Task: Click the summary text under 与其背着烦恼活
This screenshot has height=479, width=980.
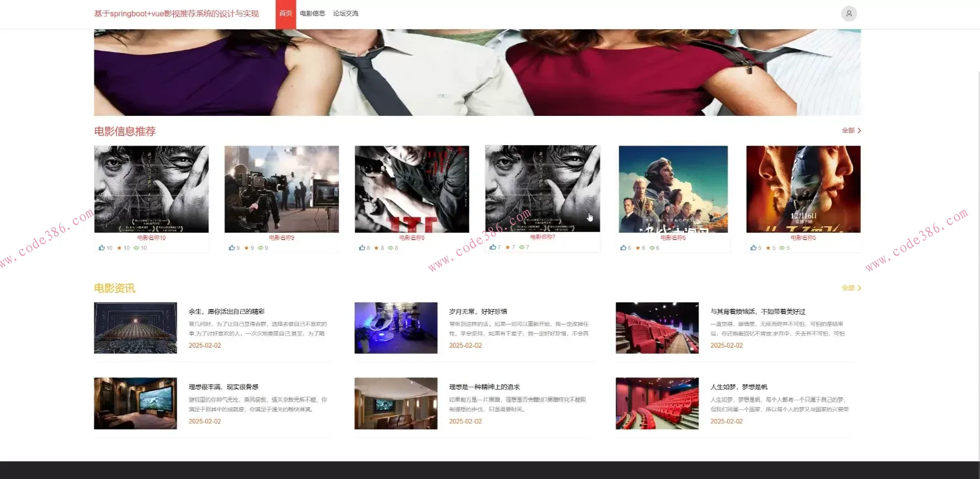Action: tap(777, 329)
